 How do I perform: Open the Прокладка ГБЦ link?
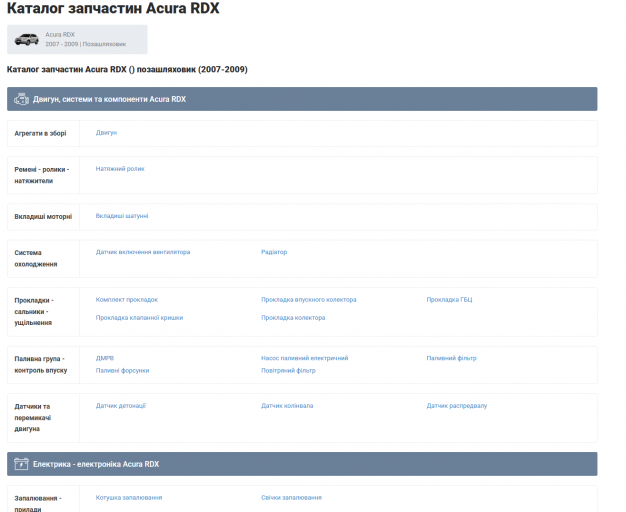(x=449, y=300)
